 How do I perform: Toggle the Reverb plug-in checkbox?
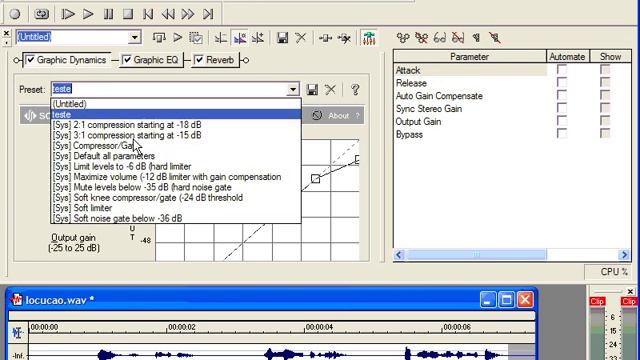pyautogui.click(x=199, y=60)
